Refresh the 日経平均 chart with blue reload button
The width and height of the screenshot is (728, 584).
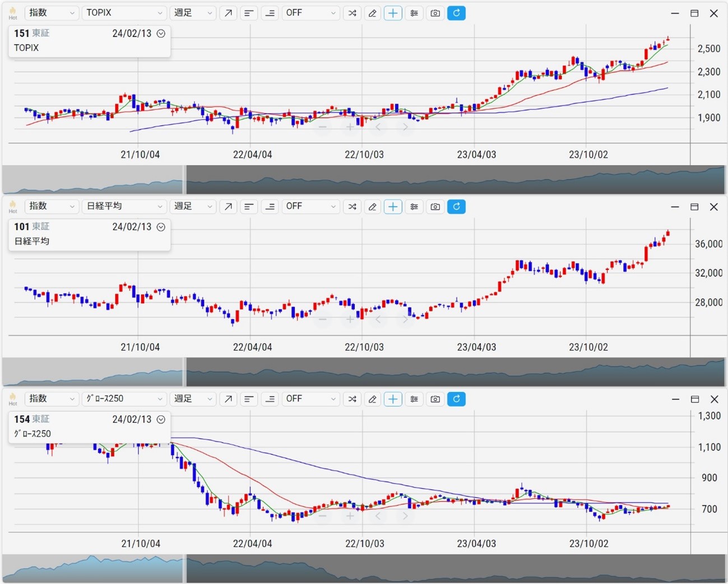coord(456,206)
